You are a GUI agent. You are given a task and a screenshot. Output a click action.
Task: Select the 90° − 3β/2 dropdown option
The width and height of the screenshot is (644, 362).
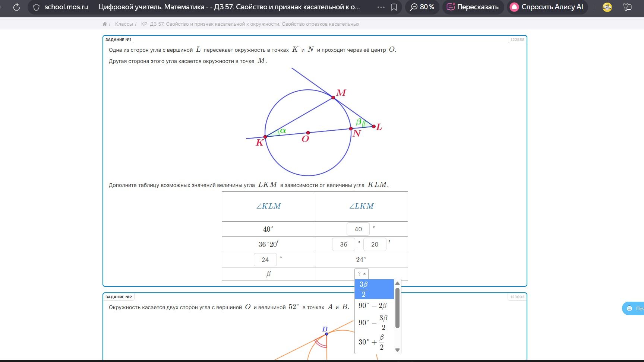(x=374, y=323)
